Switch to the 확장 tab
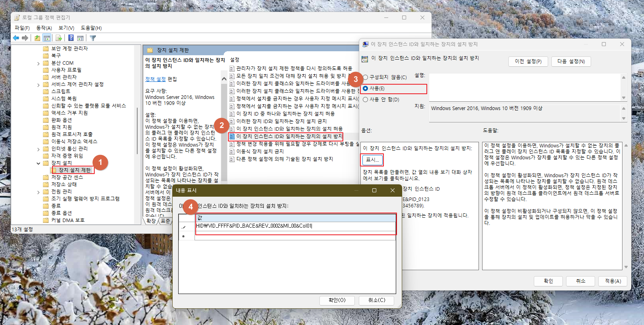644x325 pixels. (151, 221)
